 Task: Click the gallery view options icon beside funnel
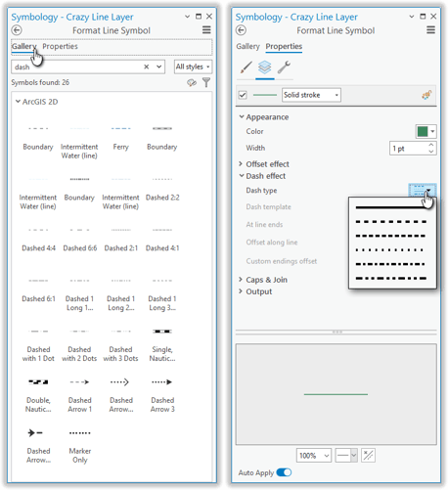(192, 83)
